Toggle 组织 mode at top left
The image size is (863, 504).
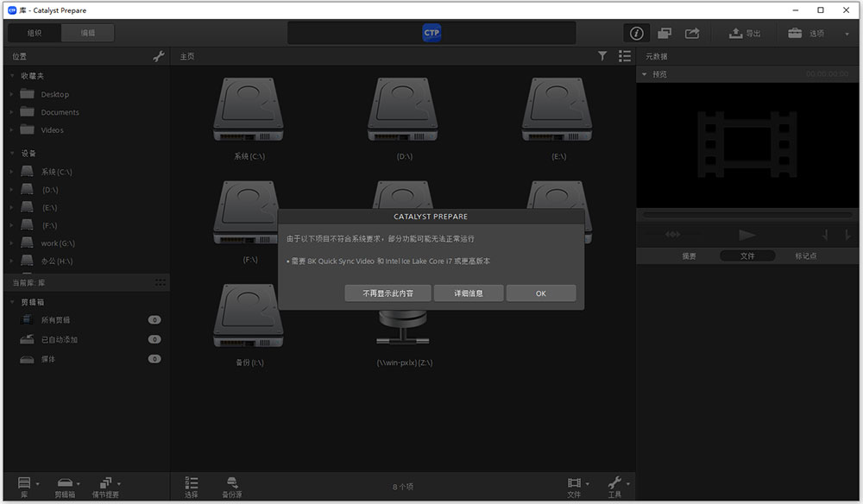tap(35, 33)
